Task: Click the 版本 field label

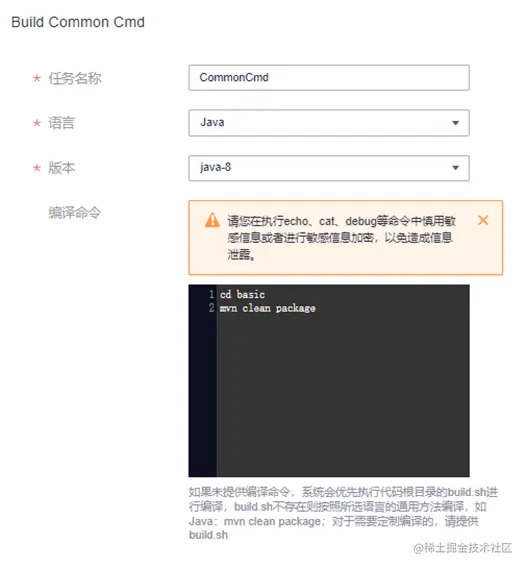Action: click(x=61, y=168)
